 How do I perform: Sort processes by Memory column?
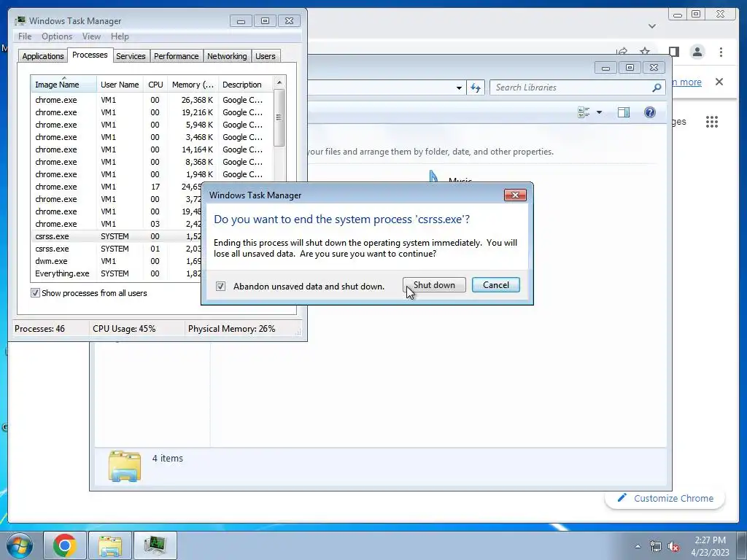tap(193, 85)
